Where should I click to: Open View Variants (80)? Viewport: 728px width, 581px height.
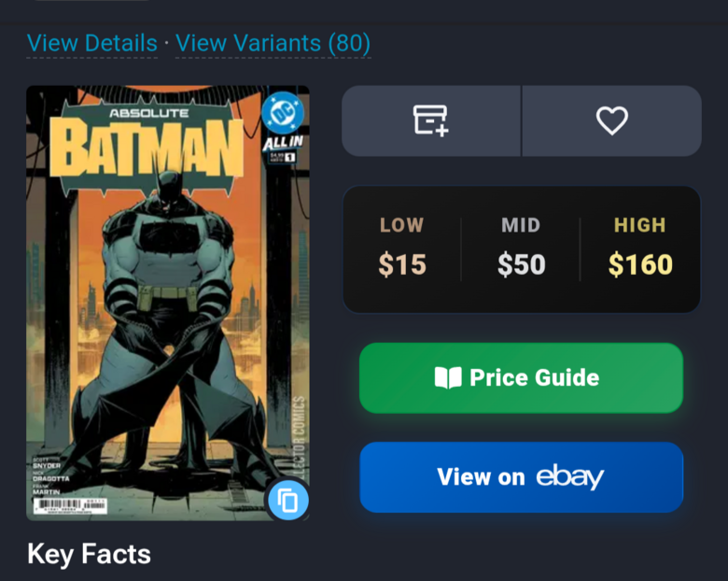[273, 43]
